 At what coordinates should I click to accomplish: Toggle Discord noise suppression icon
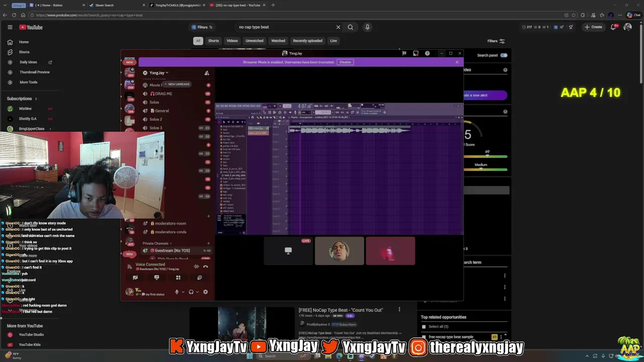point(196,266)
